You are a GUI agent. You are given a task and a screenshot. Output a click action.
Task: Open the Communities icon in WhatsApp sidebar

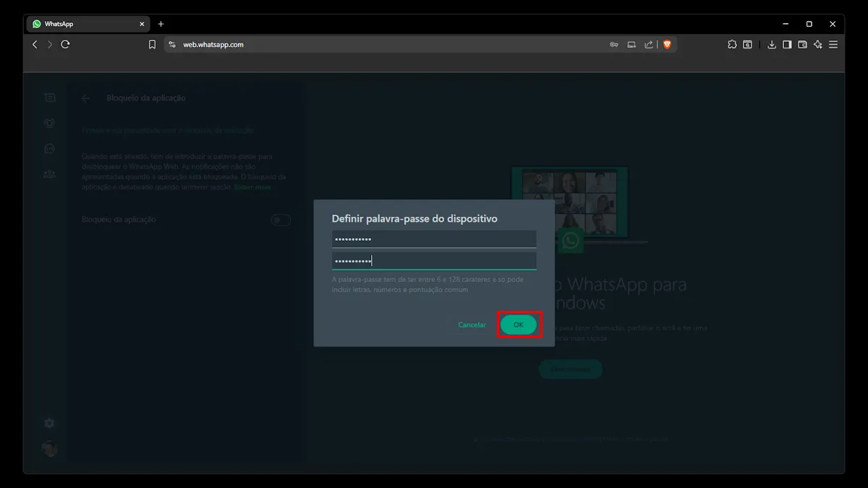click(x=49, y=174)
